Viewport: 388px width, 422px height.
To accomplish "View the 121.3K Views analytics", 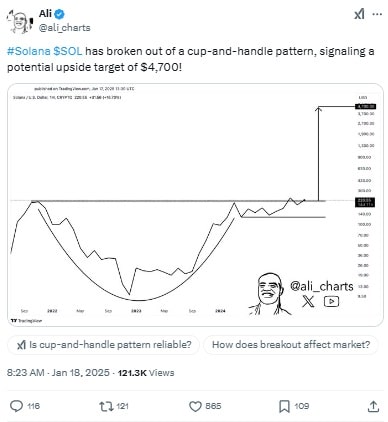I will pyautogui.click(x=146, y=373).
